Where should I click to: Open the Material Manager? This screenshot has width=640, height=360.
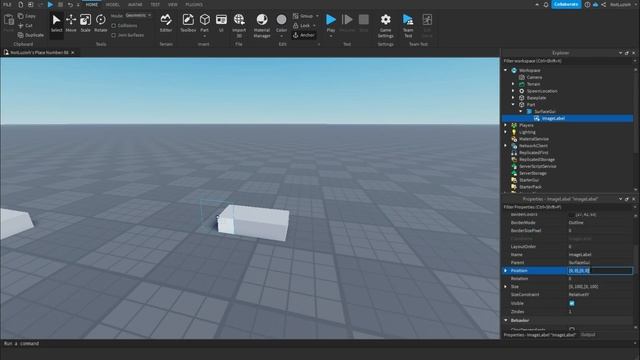[x=262, y=25]
